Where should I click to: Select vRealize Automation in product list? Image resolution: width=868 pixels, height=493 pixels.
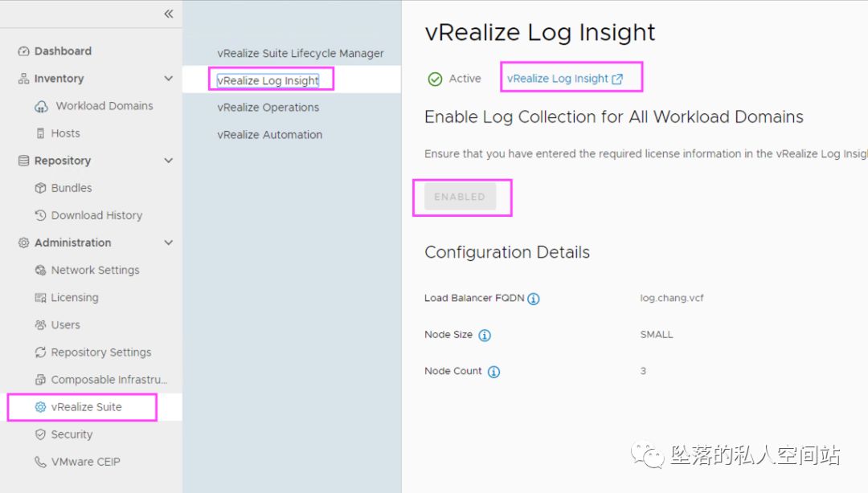pos(269,135)
